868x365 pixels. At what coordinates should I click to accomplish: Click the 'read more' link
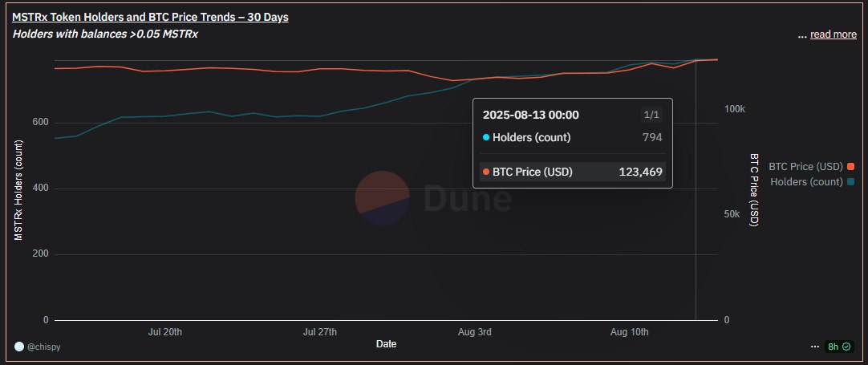pos(834,34)
